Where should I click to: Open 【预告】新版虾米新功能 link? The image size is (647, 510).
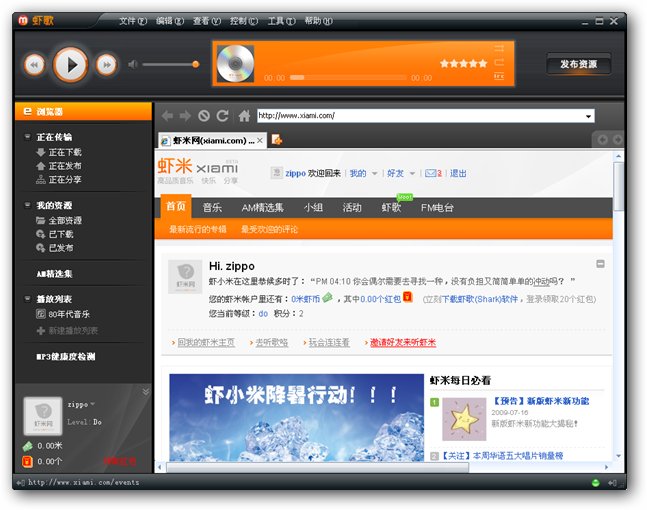tap(541, 401)
